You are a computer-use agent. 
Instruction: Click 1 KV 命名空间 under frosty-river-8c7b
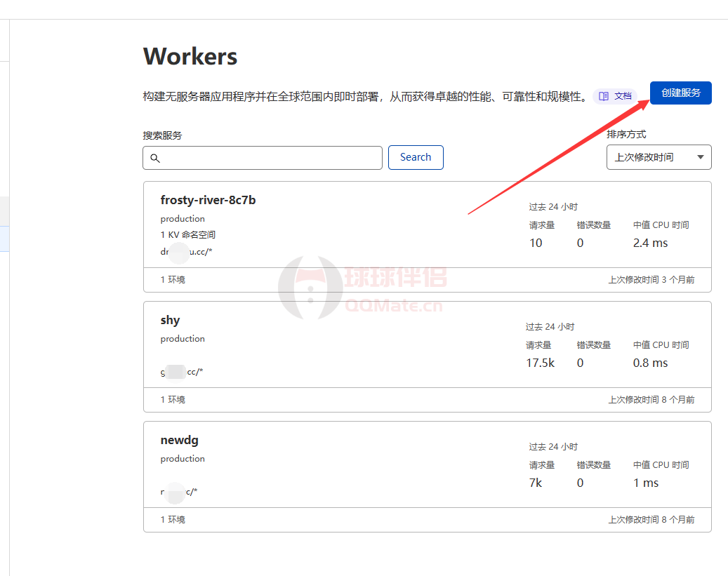[x=187, y=235]
